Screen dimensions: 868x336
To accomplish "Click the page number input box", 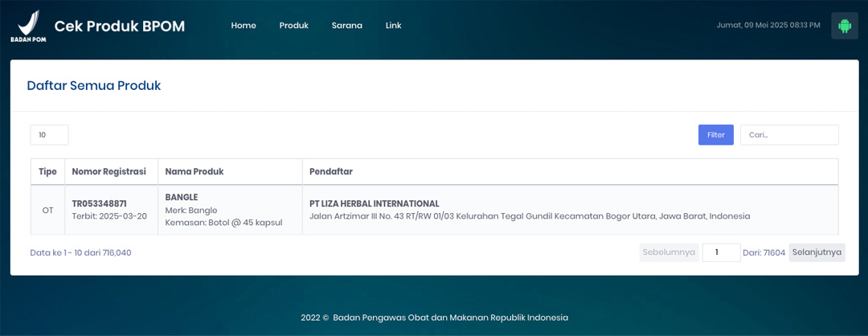I will [x=721, y=252].
